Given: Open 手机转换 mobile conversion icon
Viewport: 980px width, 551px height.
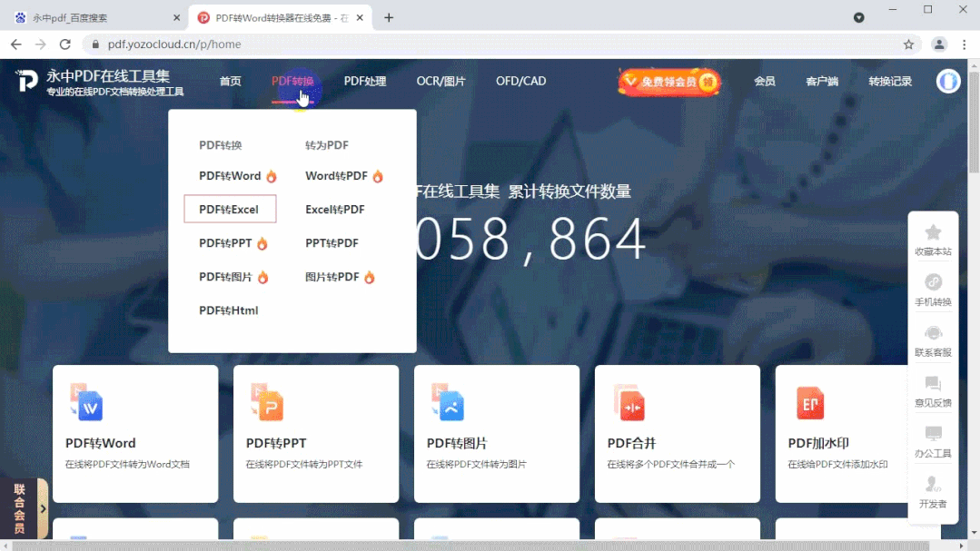Looking at the screenshot, I should (x=933, y=284).
